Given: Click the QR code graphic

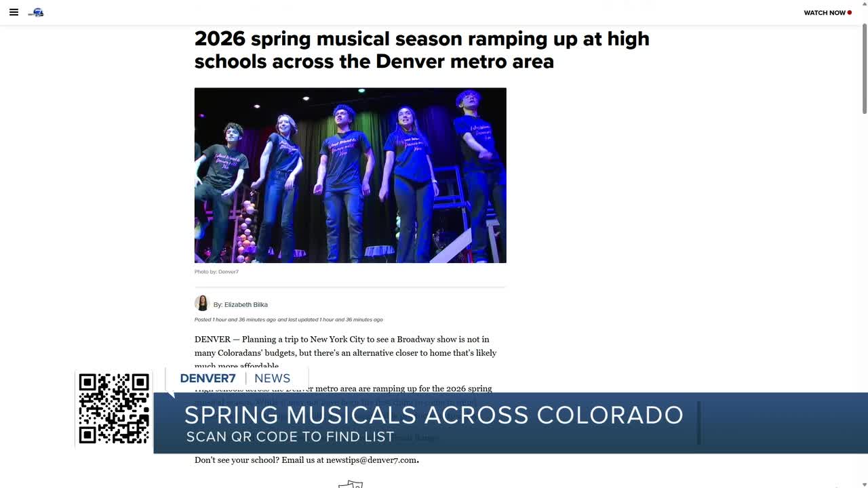Looking at the screenshot, I should pos(114,409).
